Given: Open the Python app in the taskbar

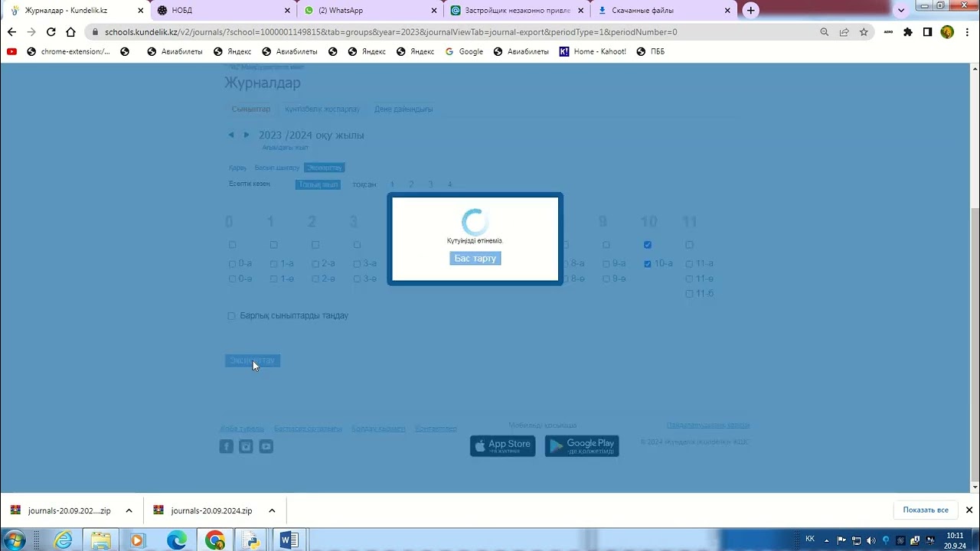Looking at the screenshot, I should click(x=251, y=540).
